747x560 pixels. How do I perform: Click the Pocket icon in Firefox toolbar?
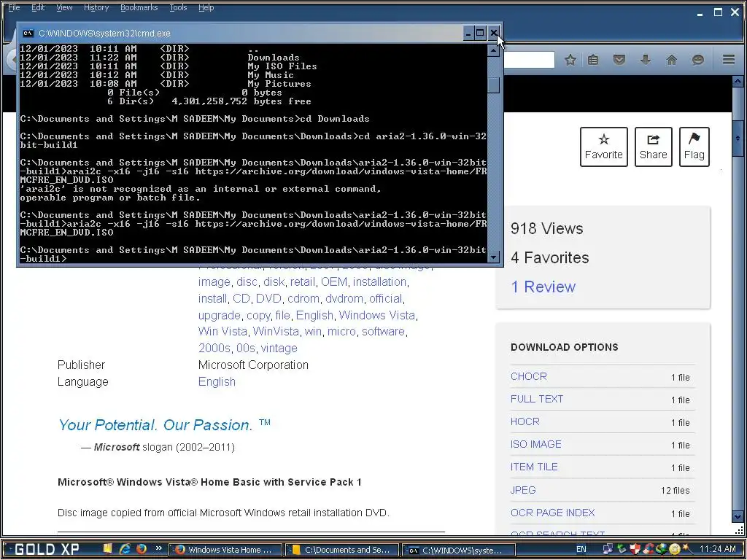click(619, 60)
